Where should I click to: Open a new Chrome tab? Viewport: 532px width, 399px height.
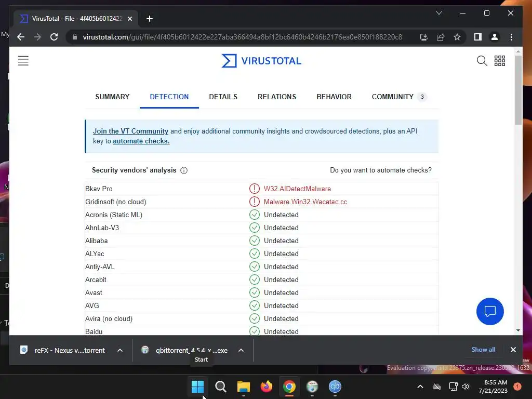pyautogui.click(x=150, y=19)
